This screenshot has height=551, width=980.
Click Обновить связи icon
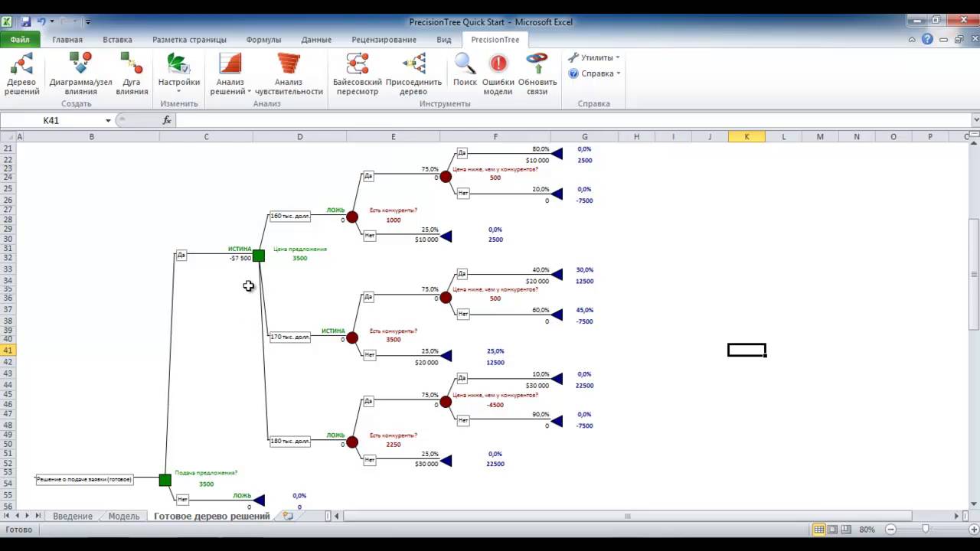537,74
